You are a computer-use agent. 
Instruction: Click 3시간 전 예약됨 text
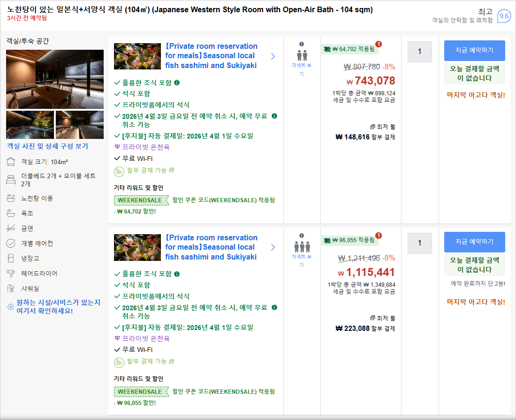pos(27,18)
